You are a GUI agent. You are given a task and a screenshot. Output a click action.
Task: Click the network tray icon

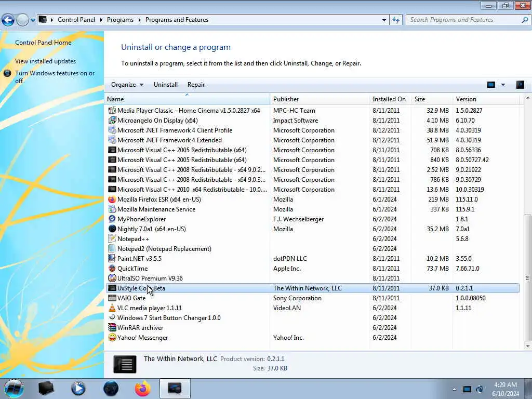[x=467, y=390]
